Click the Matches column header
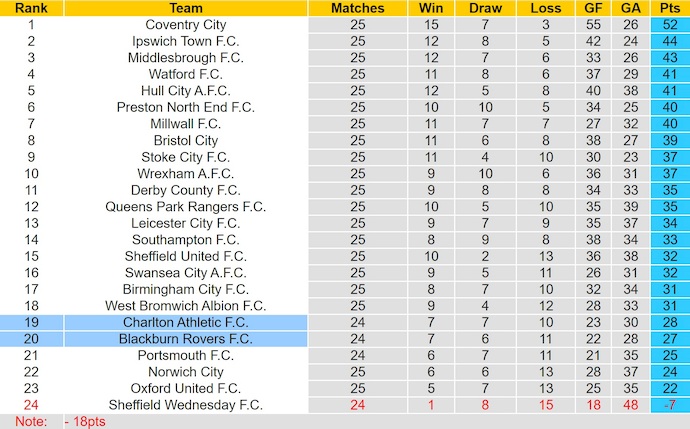 coord(357,8)
